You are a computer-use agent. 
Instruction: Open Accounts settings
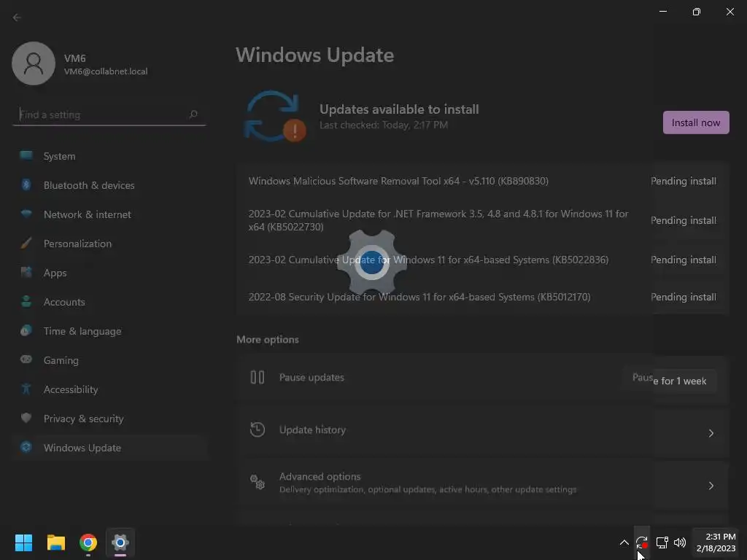[109, 302]
